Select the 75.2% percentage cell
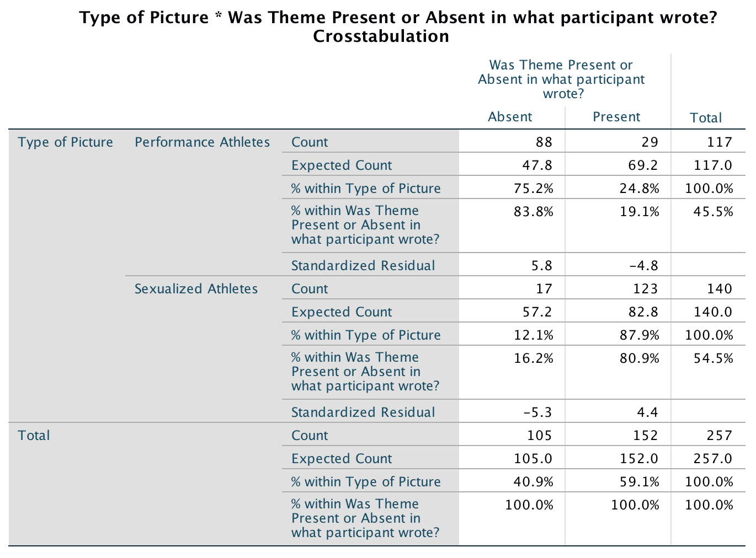 point(534,189)
